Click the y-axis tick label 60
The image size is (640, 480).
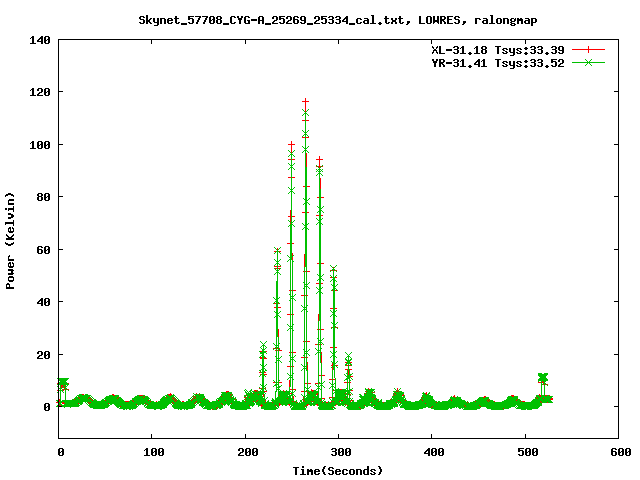pos(43,250)
